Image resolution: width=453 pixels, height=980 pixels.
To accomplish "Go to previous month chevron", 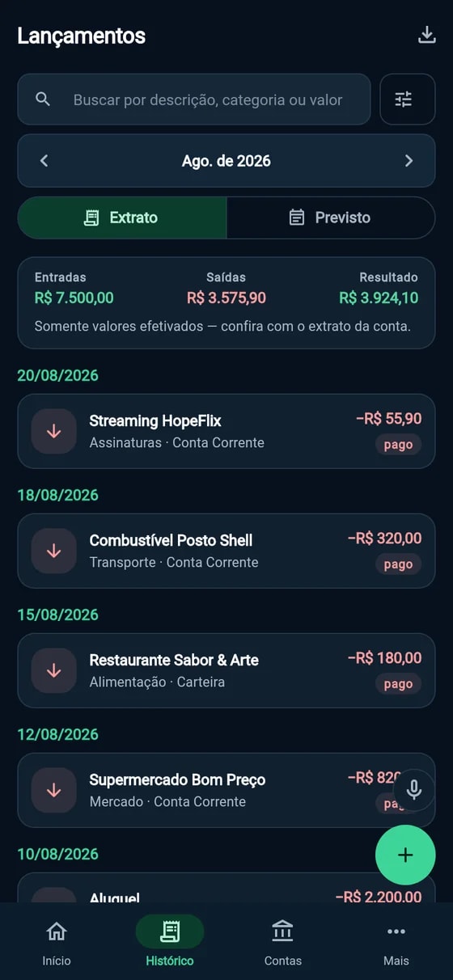I will click(x=44, y=160).
